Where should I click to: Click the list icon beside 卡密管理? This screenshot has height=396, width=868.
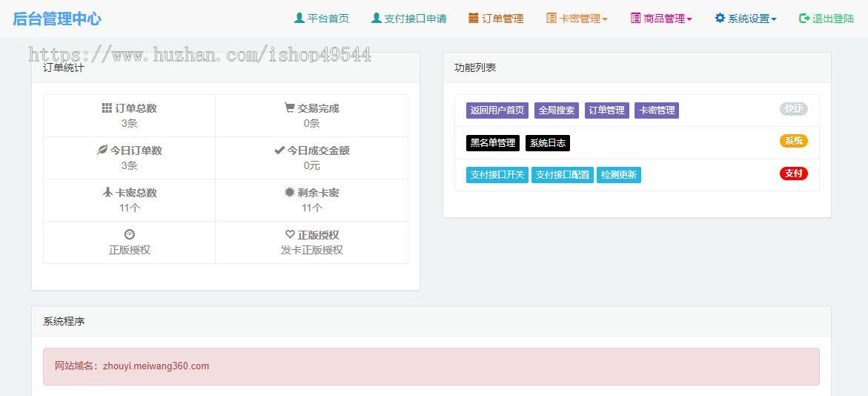551,19
